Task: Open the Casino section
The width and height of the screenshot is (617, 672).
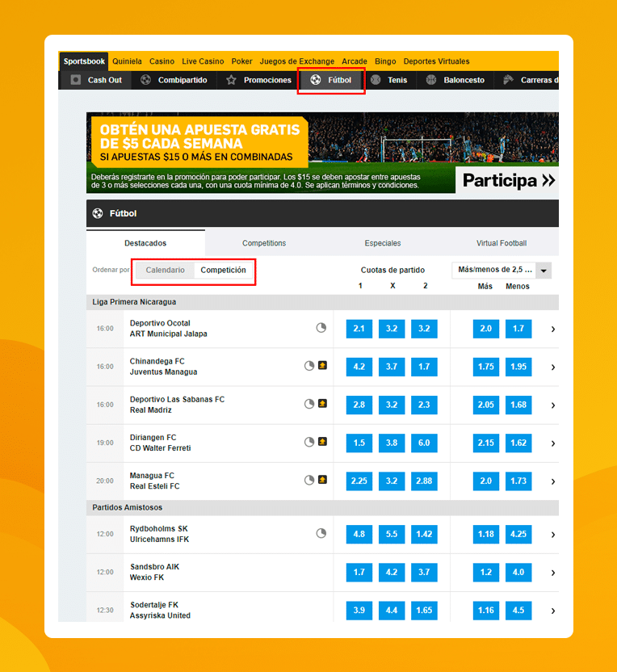Action: point(162,61)
